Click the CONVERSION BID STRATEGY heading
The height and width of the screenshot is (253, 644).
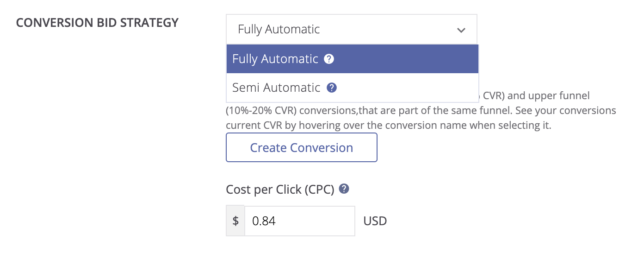point(97,23)
